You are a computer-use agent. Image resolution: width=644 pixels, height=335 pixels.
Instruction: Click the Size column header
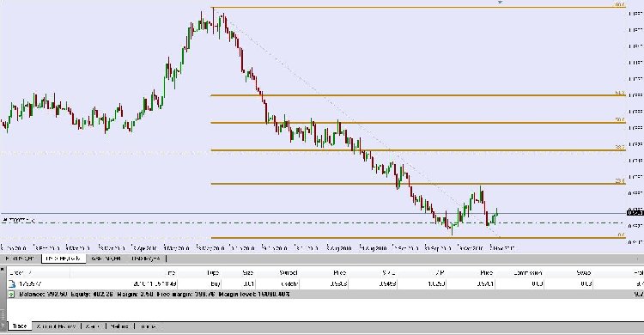coord(247,272)
